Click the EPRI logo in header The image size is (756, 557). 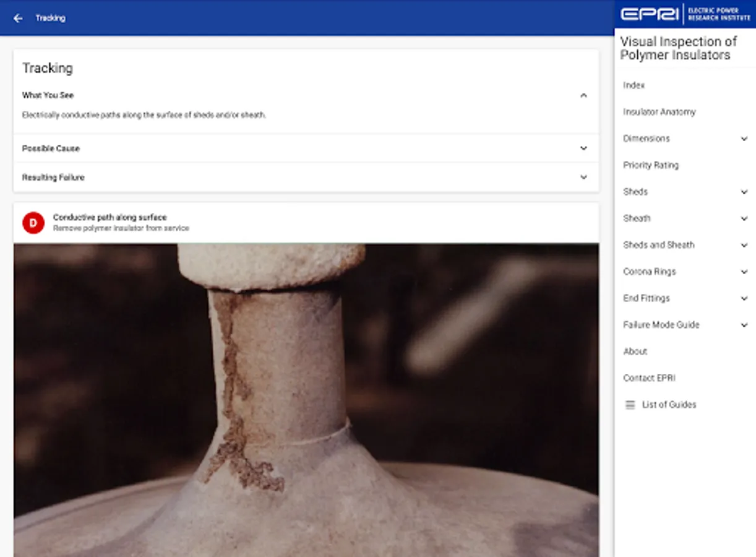tap(685, 14)
